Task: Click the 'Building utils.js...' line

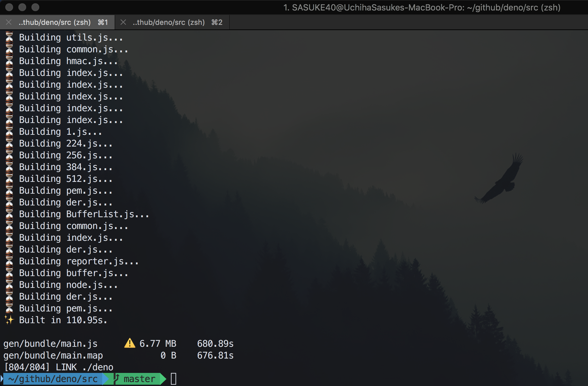Action: click(71, 38)
